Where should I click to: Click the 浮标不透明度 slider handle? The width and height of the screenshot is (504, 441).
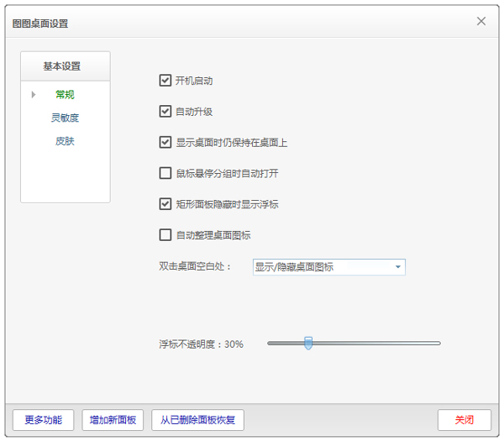[308, 343]
